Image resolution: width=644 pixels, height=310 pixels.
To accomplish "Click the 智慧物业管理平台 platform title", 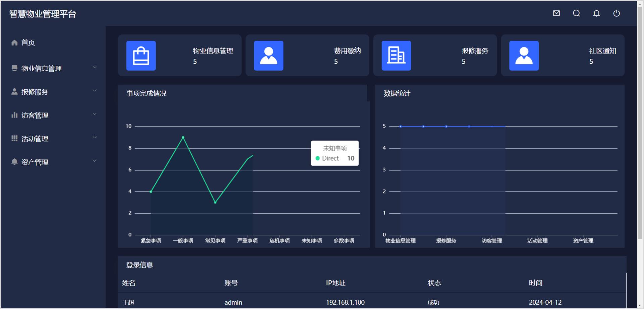I will 43,14.
